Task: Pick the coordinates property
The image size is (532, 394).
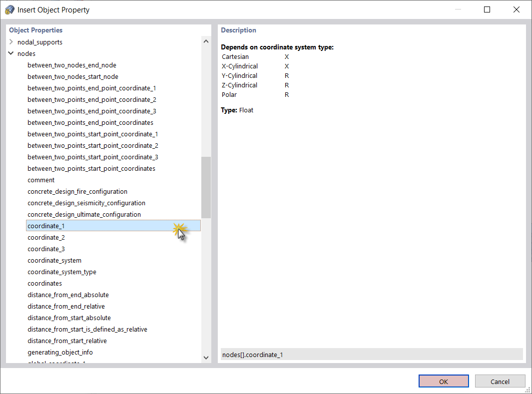Action: coord(44,283)
